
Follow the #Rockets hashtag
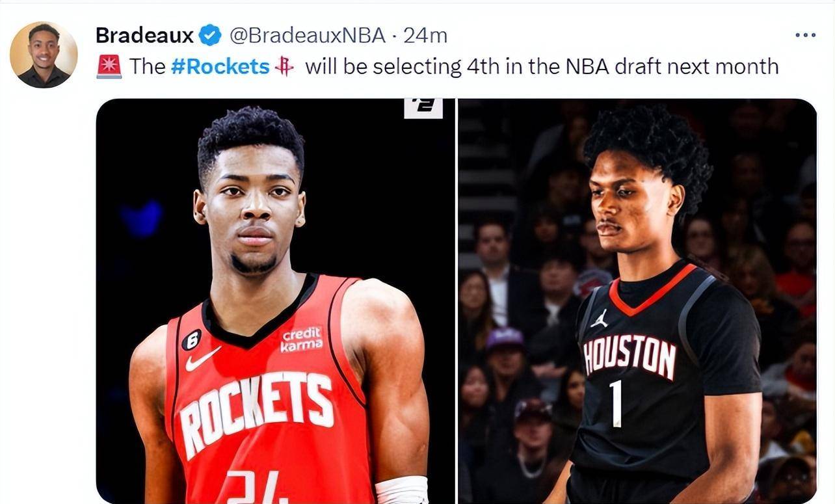220,66
